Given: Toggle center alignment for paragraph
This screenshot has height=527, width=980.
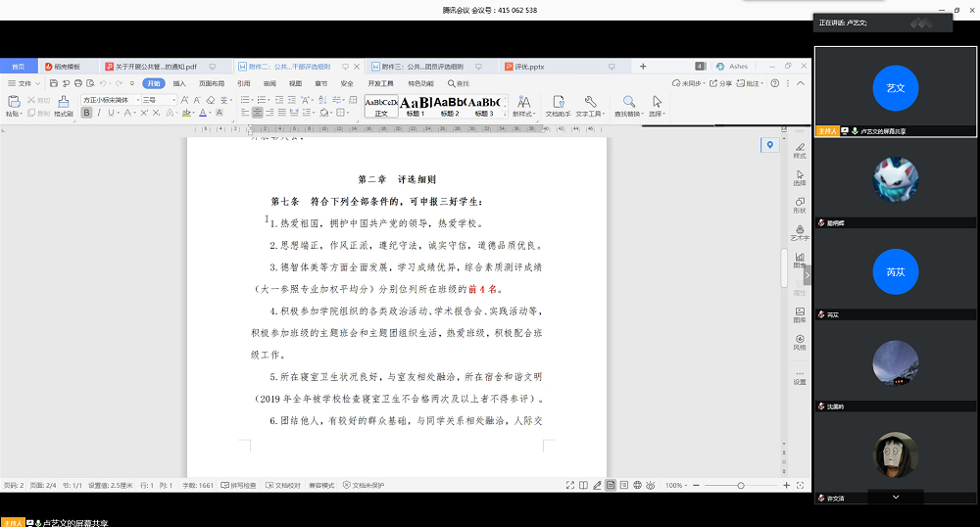Looking at the screenshot, I should [x=257, y=113].
